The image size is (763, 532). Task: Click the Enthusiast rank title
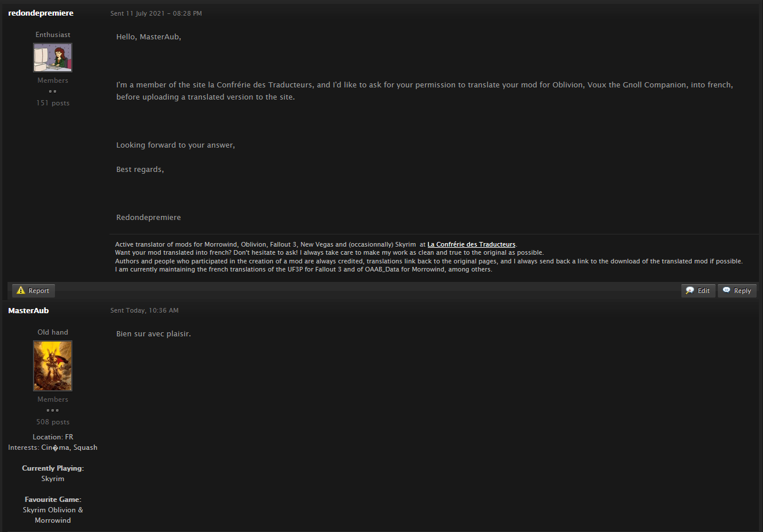[53, 35]
